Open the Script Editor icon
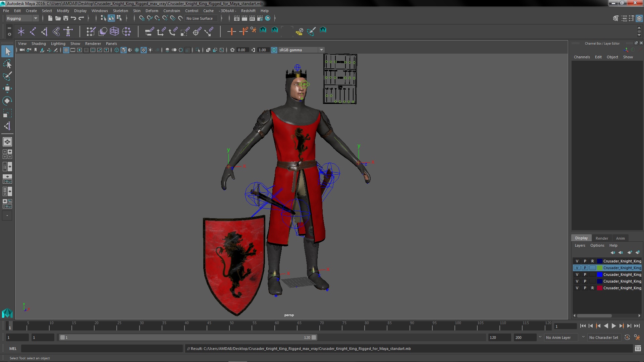The height and width of the screenshot is (362, 644). point(638,349)
